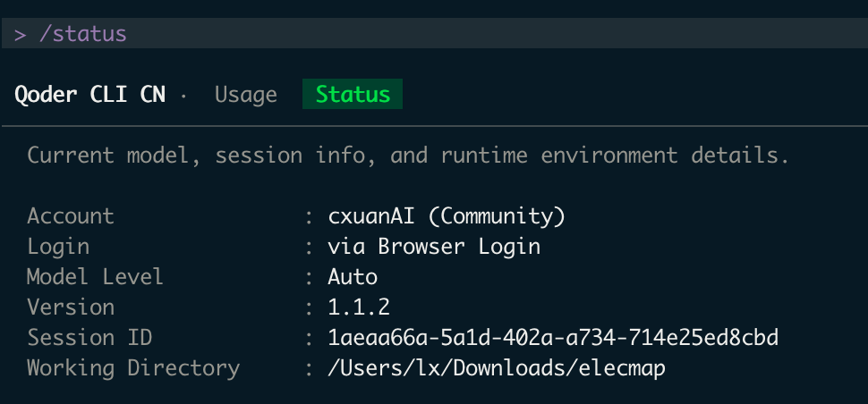Viewport: 868px width, 404px height.
Task: Click the Auto model level value
Action: pyautogui.click(x=353, y=276)
